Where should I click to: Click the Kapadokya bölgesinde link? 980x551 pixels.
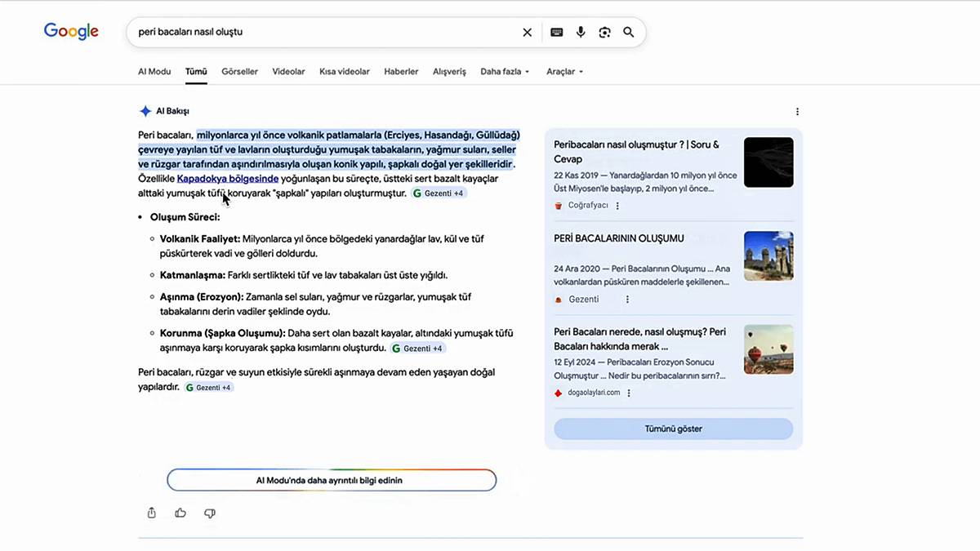point(227,178)
